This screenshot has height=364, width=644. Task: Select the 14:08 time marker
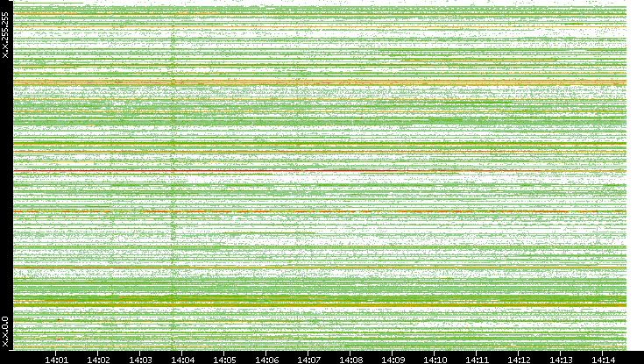click(x=350, y=359)
